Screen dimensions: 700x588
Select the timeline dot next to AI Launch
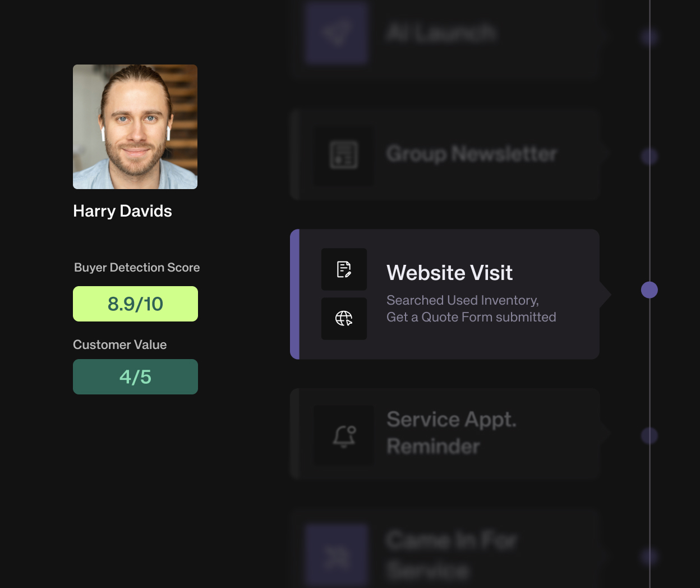(x=649, y=38)
